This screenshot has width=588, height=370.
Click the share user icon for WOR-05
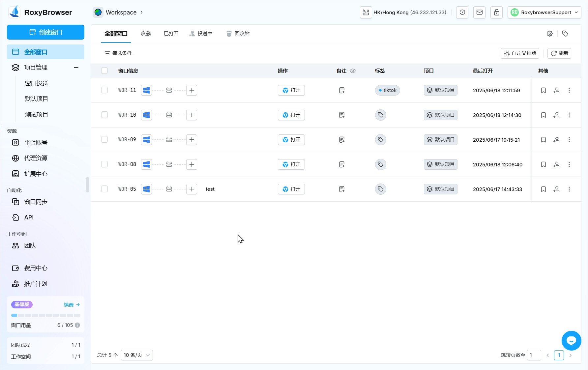coord(556,189)
